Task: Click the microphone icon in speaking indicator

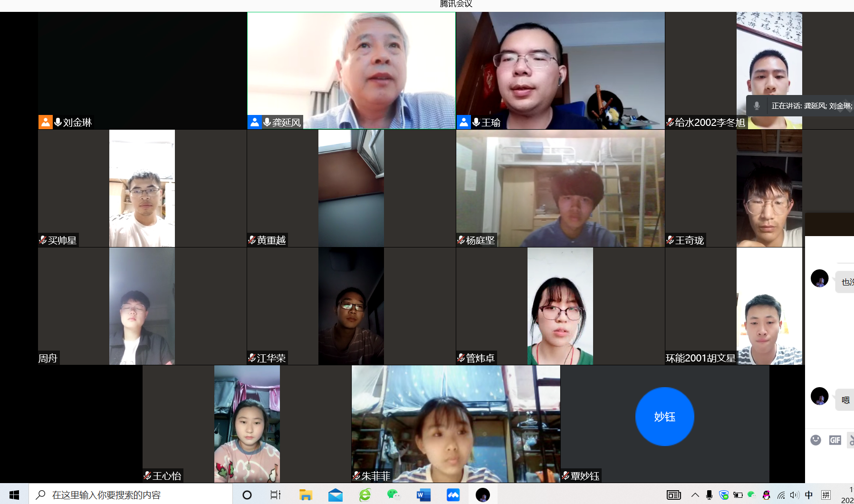Action: pyautogui.click(x=757, y=105)
